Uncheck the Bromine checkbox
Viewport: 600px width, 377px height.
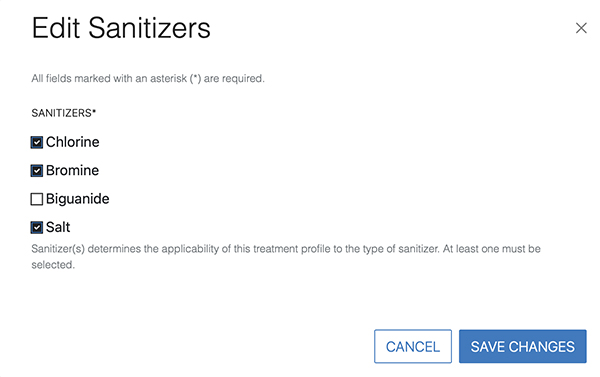pyautogui.click(x=37, y=171)
